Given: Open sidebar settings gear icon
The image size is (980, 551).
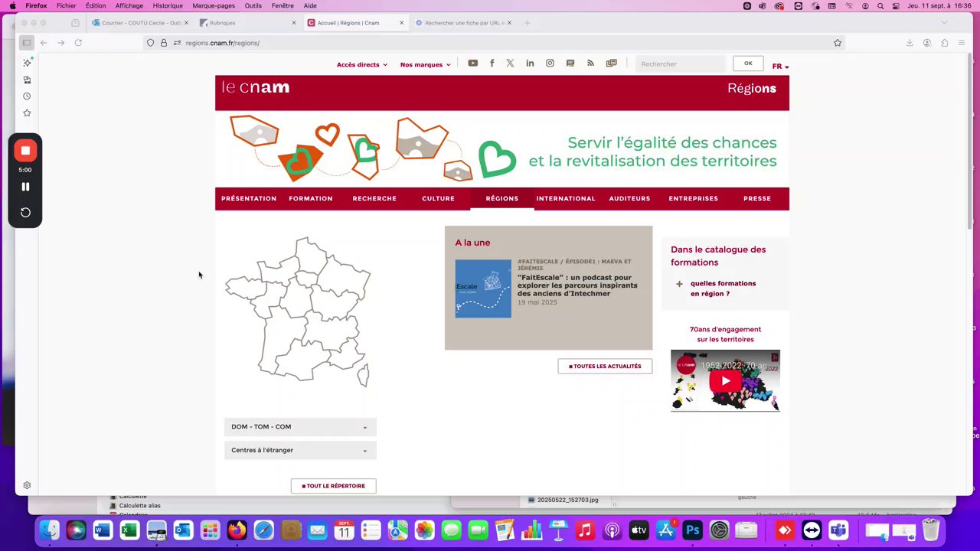Looking at the screenshot, I should (27, 485).
